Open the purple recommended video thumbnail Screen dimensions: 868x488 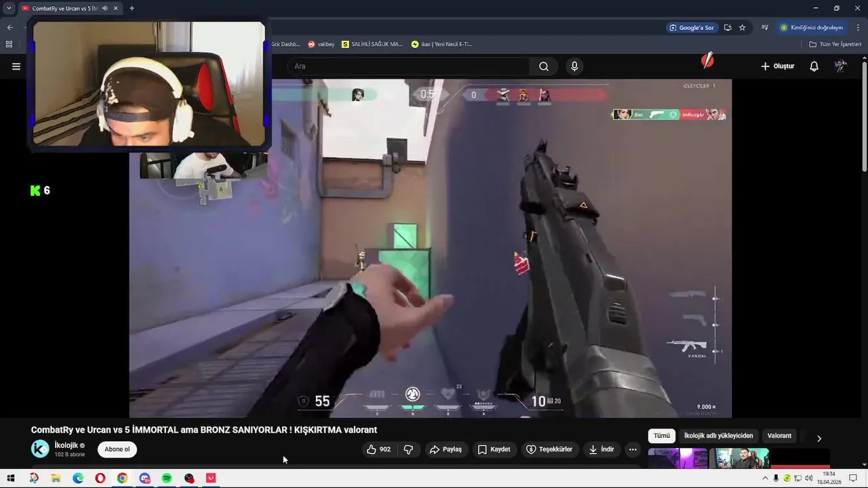point(677,458)
